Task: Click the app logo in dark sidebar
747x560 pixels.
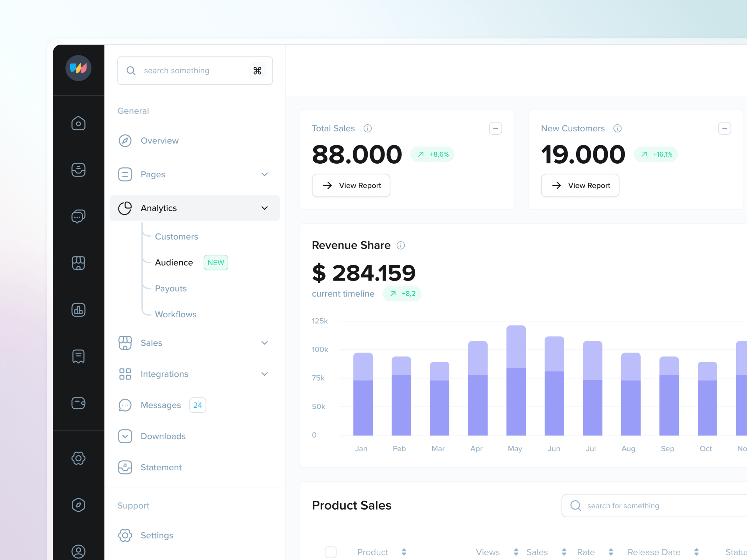Action: pos(78,68)
